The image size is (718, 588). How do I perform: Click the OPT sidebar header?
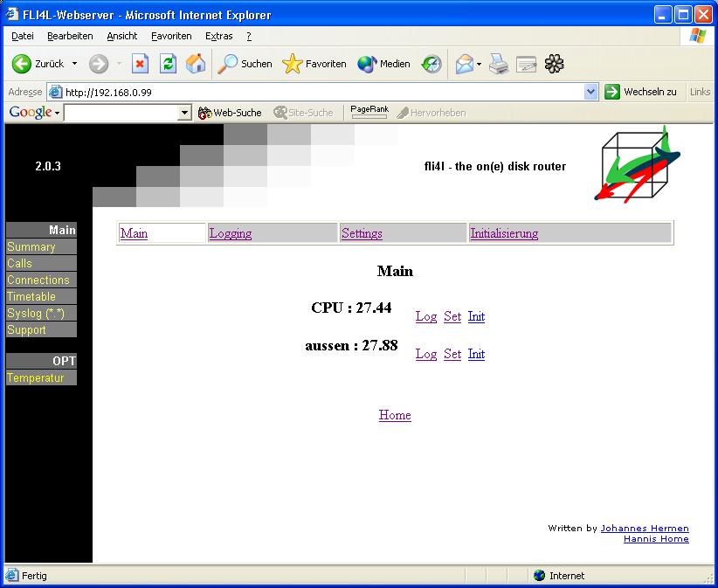[41, 361]
